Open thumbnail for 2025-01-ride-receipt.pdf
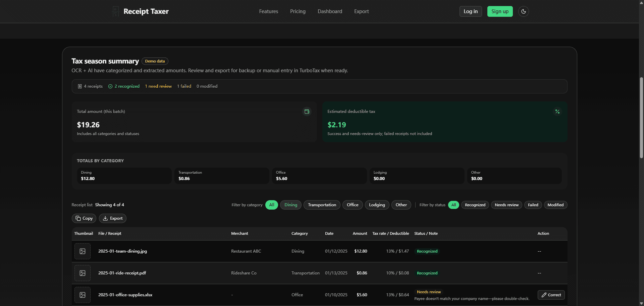Viewport: 644px width, 306px height. click(83, 273)
